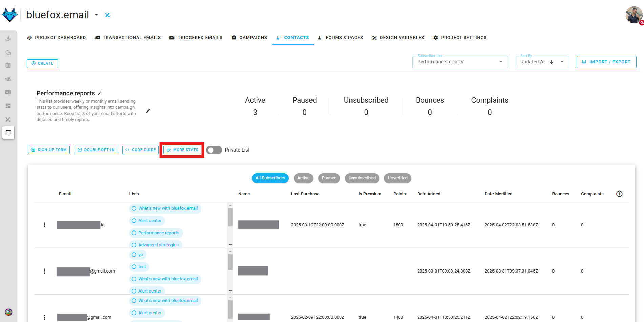Toggle Performance reports list chip in first row
Image resolution: width=644 pixels, height=322 pixels.
(156, 233)
